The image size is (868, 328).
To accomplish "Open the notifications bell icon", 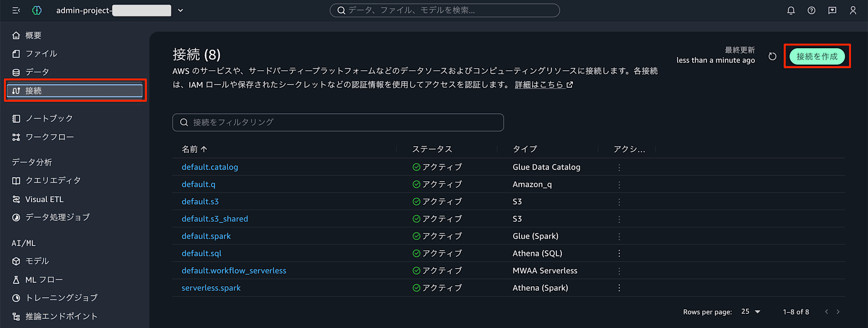I will 791,10.
